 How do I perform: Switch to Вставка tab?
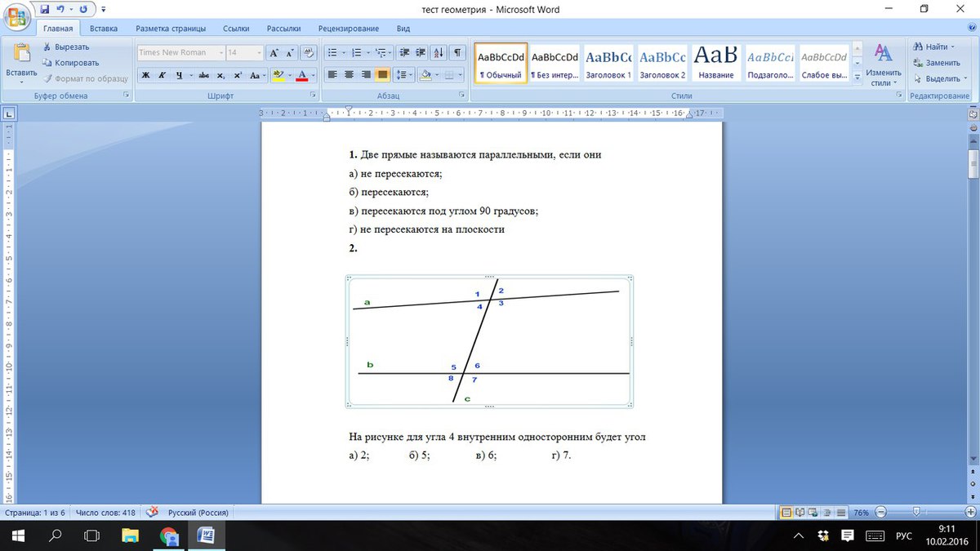104,28
